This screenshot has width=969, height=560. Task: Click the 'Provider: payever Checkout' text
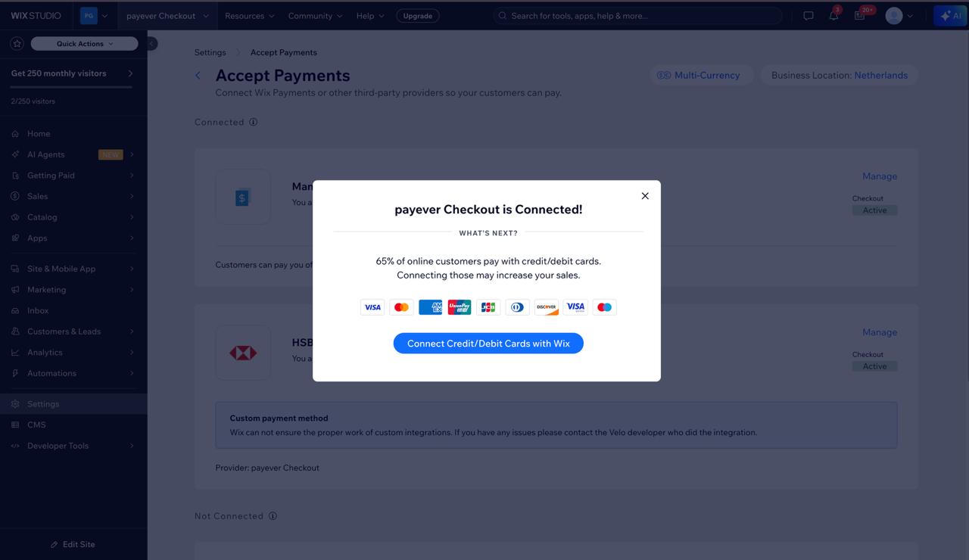tap(267, 468)
